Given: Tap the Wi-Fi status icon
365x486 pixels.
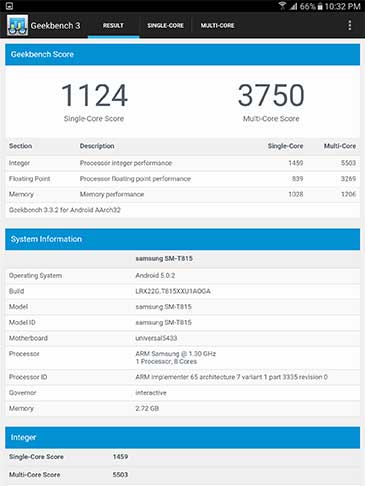Looking at the screenshot, I should [x=282, y=6].
